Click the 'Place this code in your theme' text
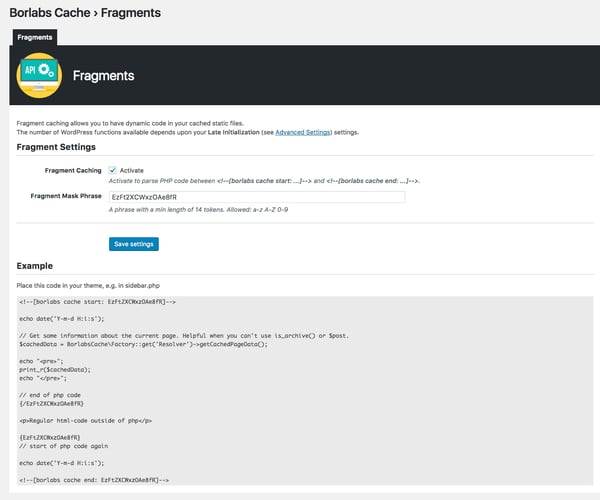Viewport: 600px width, 500px height. tap(88, 286)
